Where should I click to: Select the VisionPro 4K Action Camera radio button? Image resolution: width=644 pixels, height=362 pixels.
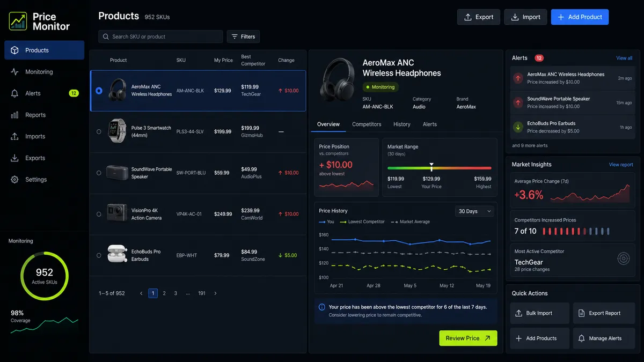coord(99,214)
